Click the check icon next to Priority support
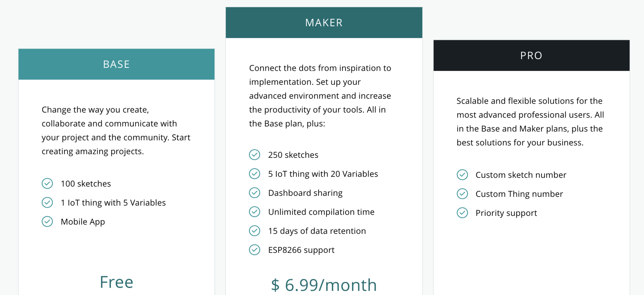Screen dimensions: 644x295 click(x=462, y=213)
